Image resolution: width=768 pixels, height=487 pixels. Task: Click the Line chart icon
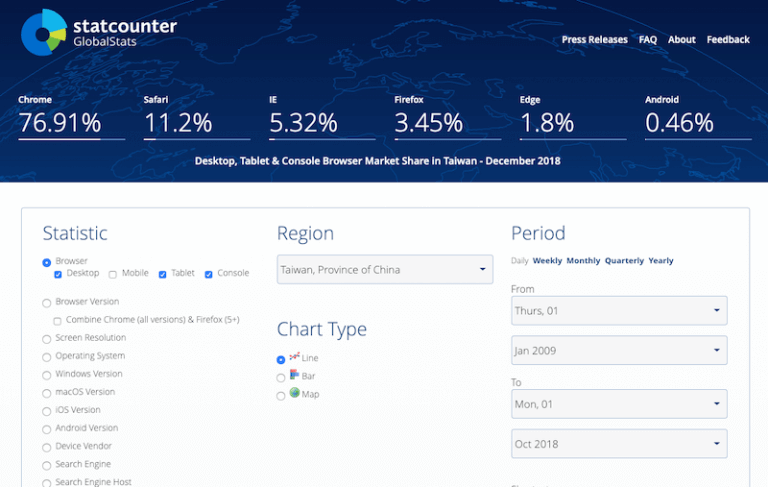[x=294, y=356]
